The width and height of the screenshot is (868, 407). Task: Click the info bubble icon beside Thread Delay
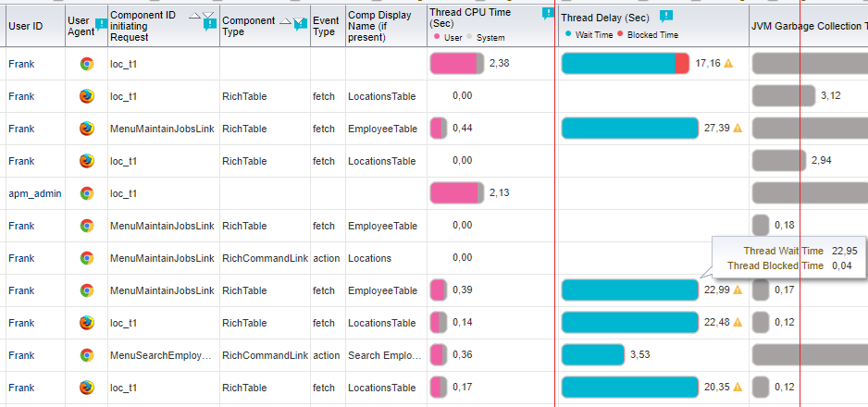tap(666, 17)
